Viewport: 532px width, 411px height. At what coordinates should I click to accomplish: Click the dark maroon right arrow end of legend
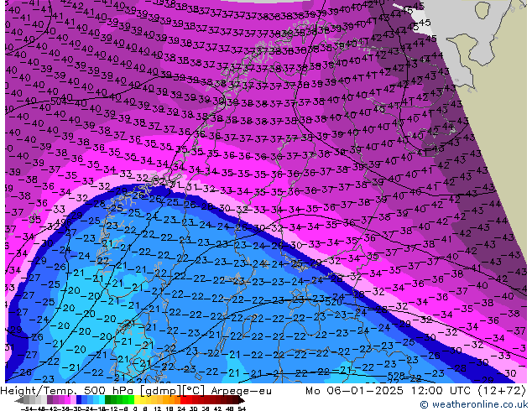tap(241, 400)
